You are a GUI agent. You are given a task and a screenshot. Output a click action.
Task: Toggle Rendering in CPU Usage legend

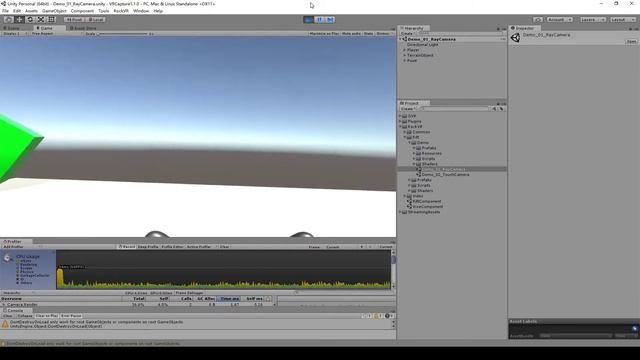click(x=27, y=264)
